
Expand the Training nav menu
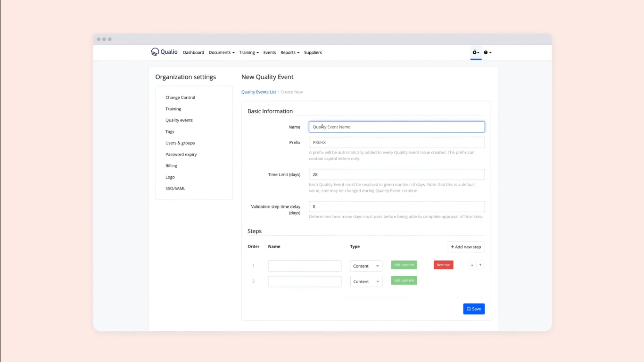(249, 52)
